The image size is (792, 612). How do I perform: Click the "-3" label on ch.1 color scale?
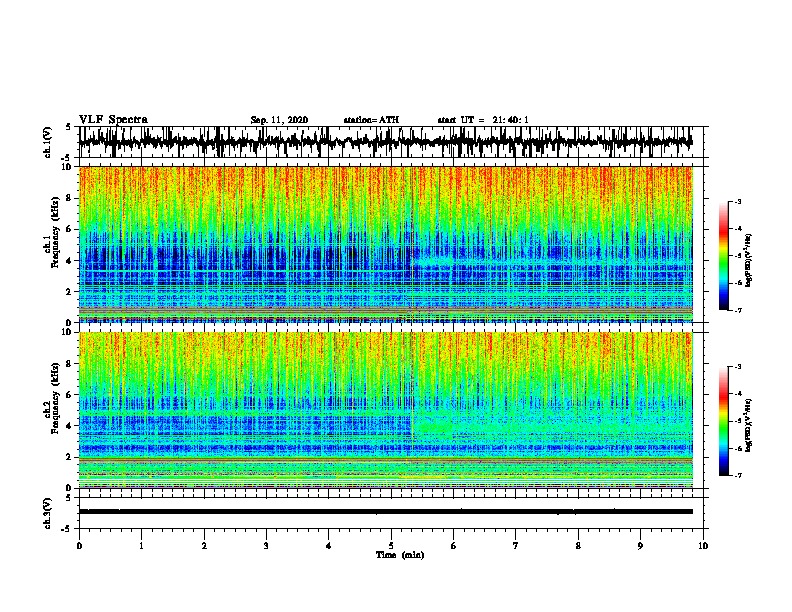[x=738, y=202]
